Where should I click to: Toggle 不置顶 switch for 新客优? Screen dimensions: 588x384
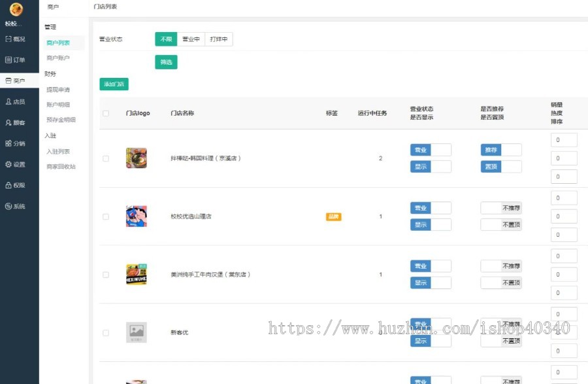click(x=501, y=341)
